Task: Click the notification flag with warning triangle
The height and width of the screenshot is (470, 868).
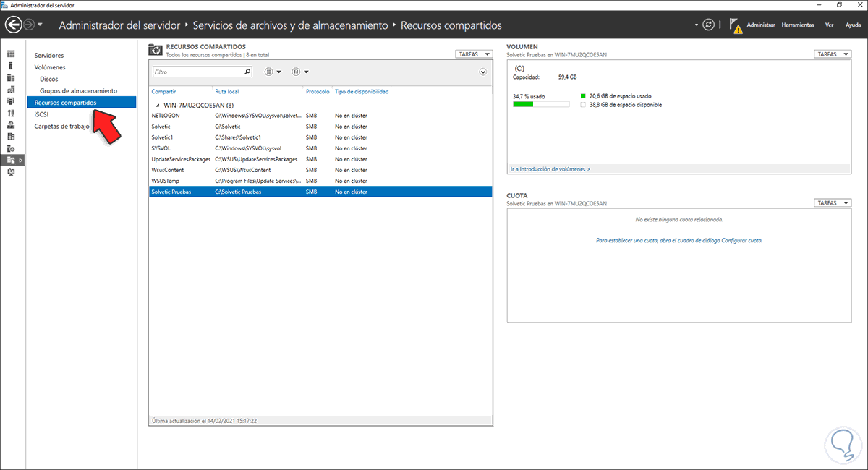Action: click(736, 24)
